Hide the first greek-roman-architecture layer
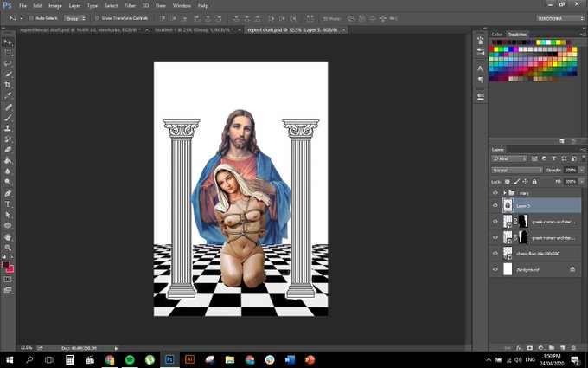 [x=495, y=222]
